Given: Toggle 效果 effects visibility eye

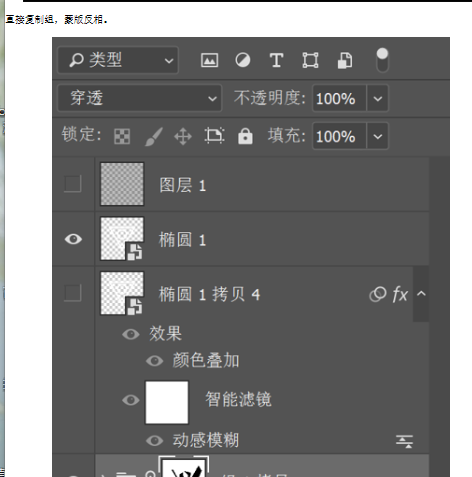Looking at the screenshot, I should tap(131, 334).
